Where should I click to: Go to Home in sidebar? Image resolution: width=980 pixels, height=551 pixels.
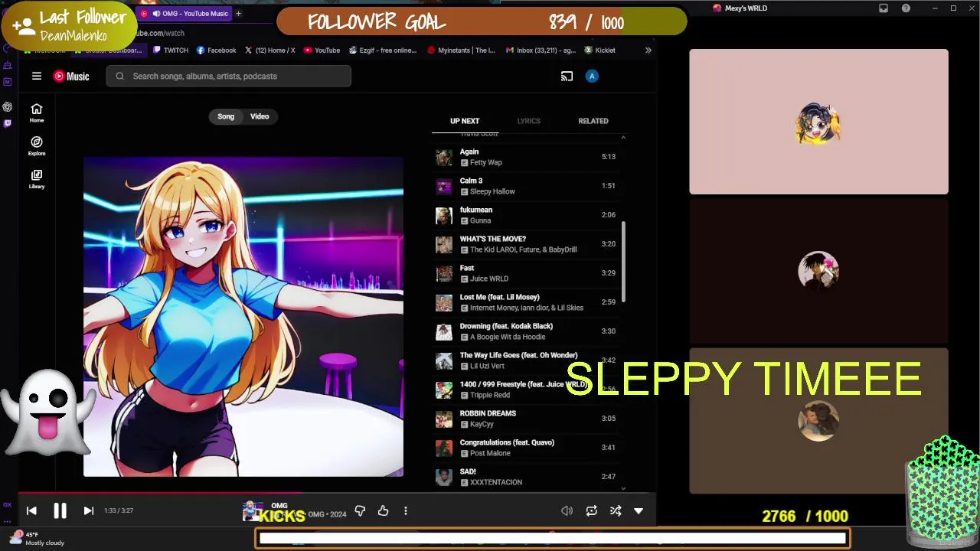click(x=37, y=112)
